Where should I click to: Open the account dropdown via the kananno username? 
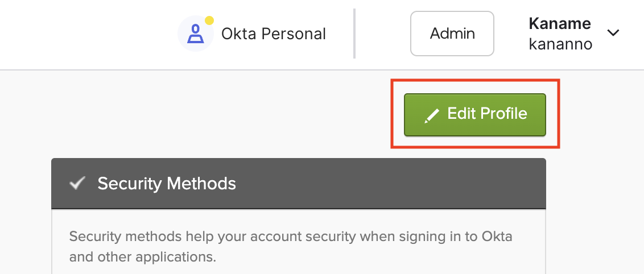[560, 44]
